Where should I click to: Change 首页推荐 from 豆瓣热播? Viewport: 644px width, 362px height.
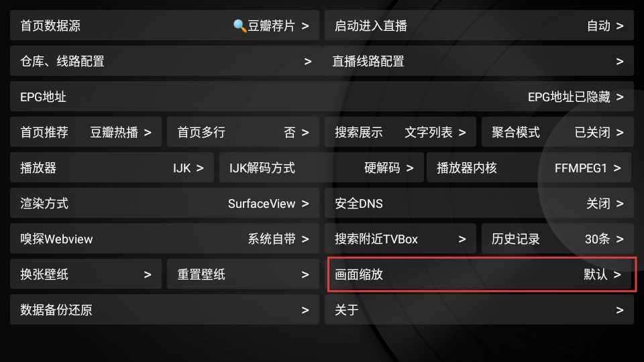click(x=86, y=132)
